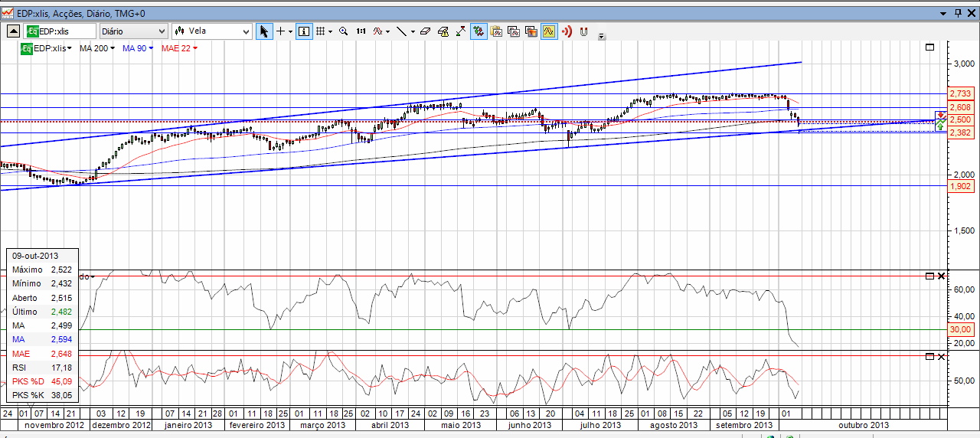980x438 pixels.
Task: Click the red sell arrow marker
Action: pyautogui.click(x=940, y=115)
